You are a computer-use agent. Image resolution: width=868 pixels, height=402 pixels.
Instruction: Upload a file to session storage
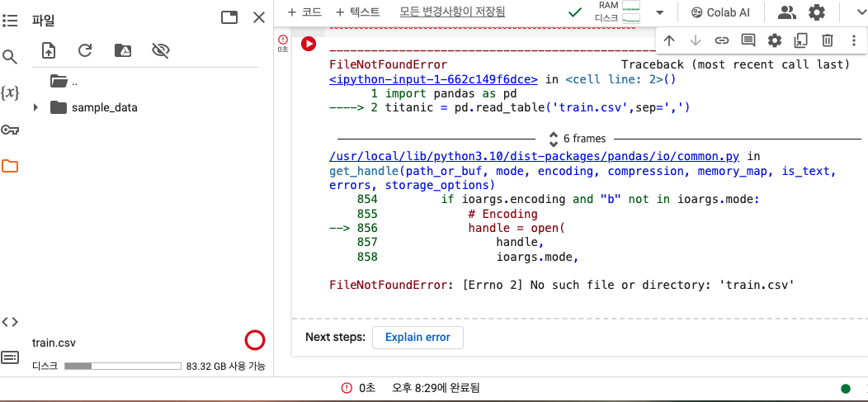(x=49, y=51)
